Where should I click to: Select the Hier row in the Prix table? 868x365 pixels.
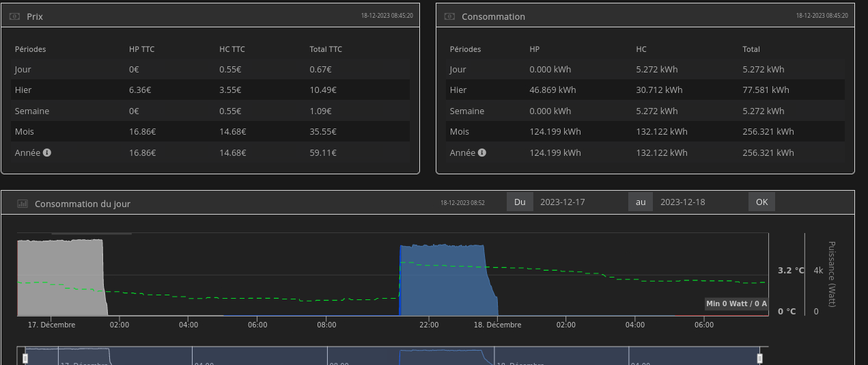[210, 90]
